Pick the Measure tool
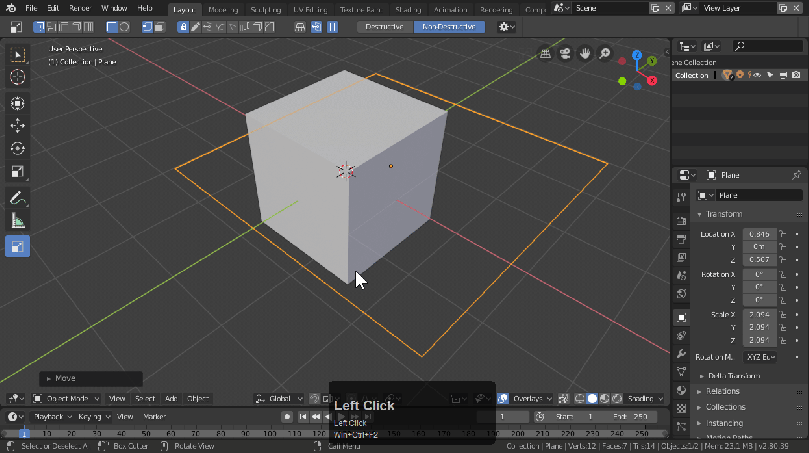Image resolution: width=809 pixels, height=453 pixels. coord(18,221)
